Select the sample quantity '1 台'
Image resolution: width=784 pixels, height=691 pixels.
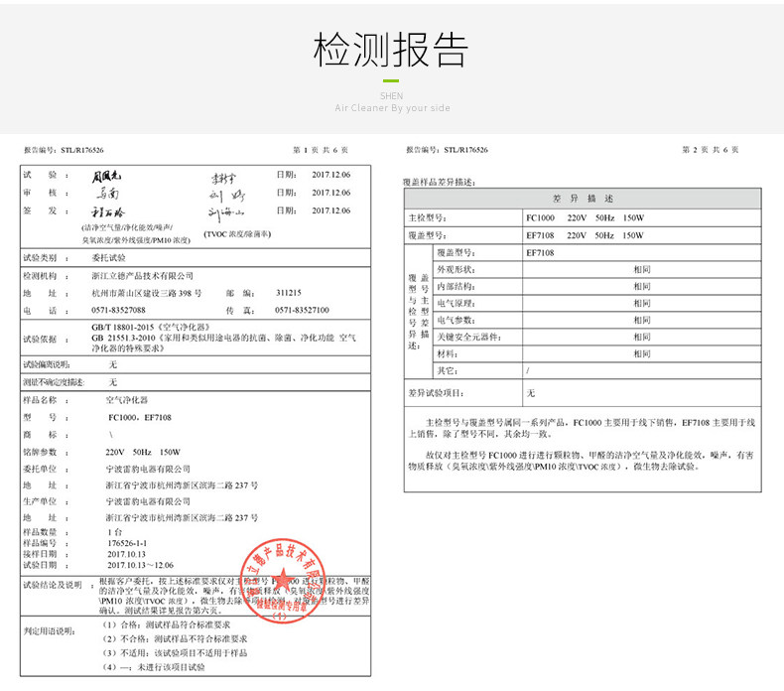tap(115, 532)
